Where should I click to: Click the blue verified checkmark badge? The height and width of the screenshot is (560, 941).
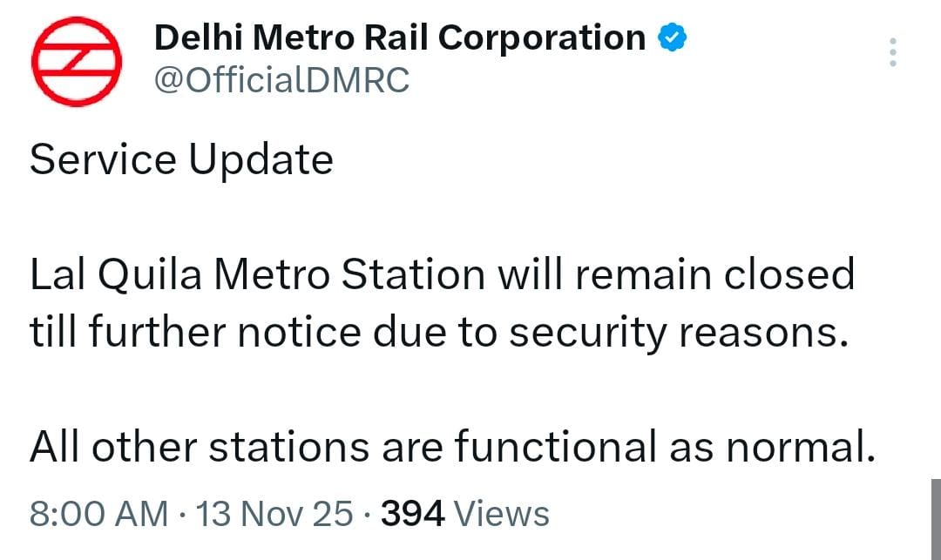coord(672,37)
